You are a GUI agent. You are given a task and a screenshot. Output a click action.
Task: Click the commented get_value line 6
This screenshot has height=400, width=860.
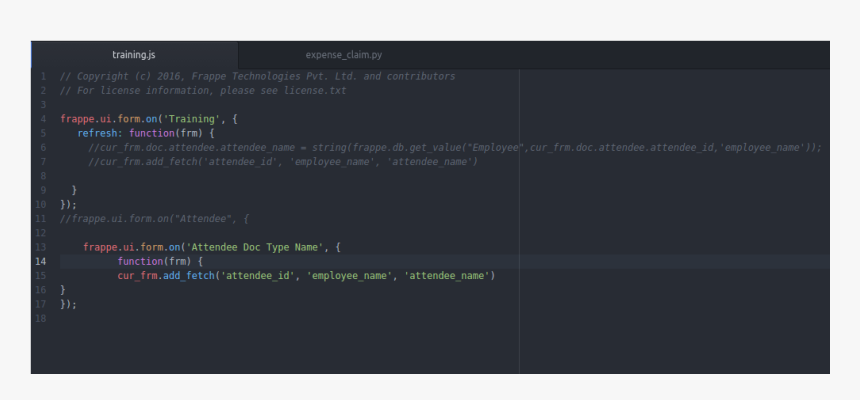(x=455, y=148)
